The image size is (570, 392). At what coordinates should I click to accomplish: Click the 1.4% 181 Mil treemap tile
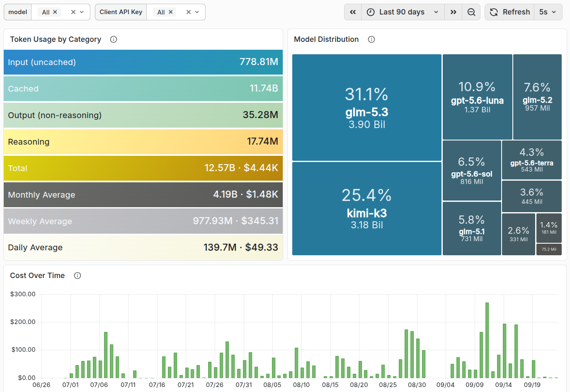549,228
